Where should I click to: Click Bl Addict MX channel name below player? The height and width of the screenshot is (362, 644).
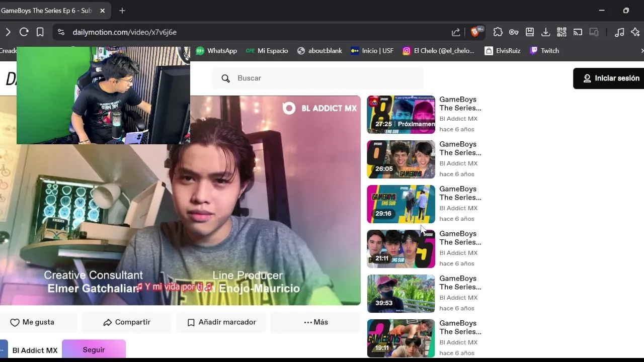tap(35, 350)
